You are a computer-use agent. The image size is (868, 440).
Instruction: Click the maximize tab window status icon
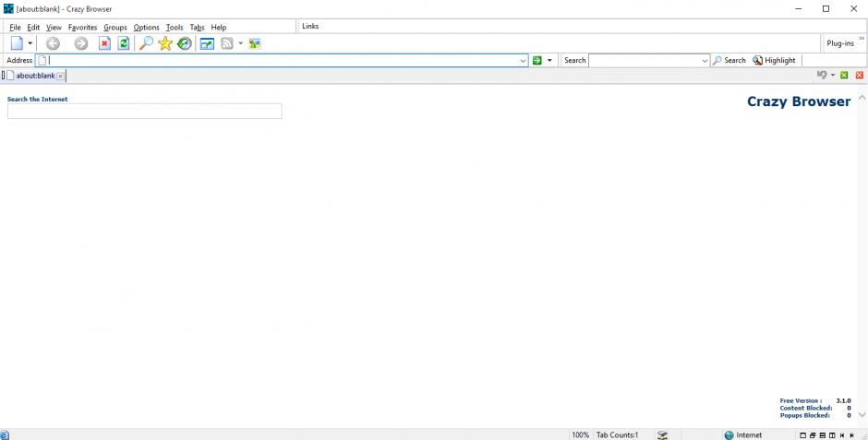coord(802,435)
